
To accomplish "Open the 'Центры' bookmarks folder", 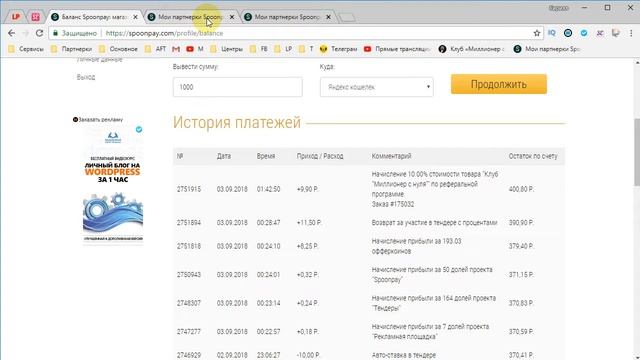I will click(x=227, y=49).
